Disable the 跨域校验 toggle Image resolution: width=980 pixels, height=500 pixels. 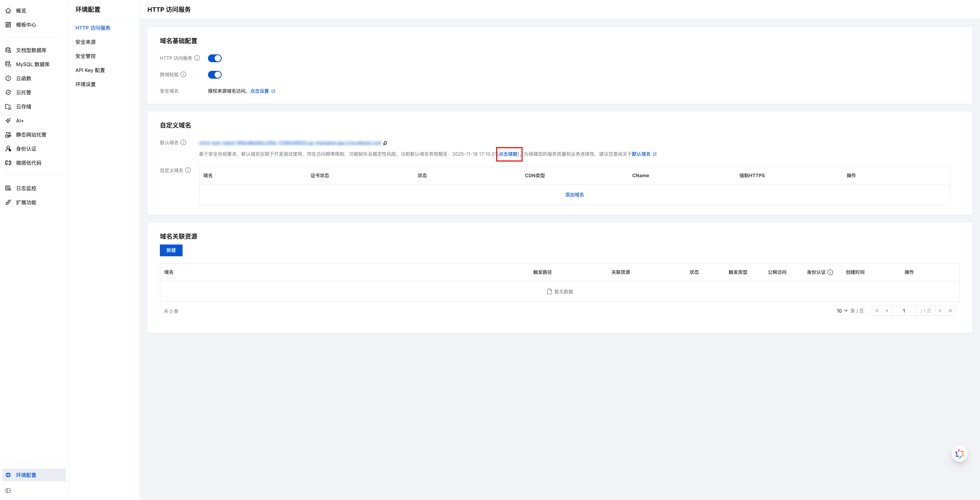(215, 75)
